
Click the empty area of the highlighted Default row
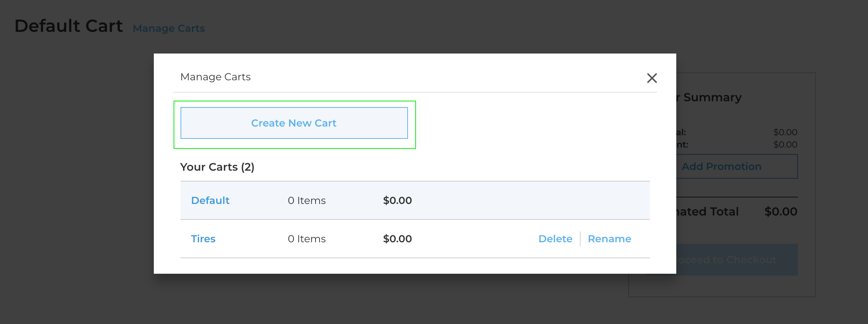531,200
